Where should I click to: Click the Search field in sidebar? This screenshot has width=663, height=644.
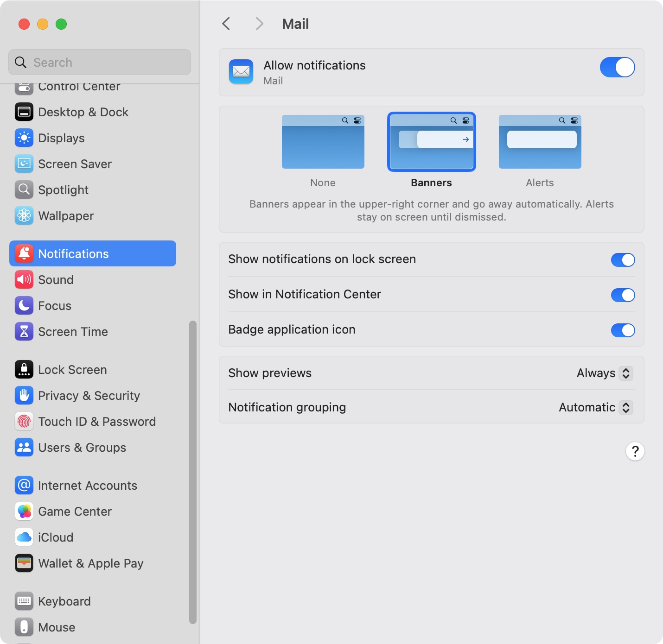click(x=100, y=63)
